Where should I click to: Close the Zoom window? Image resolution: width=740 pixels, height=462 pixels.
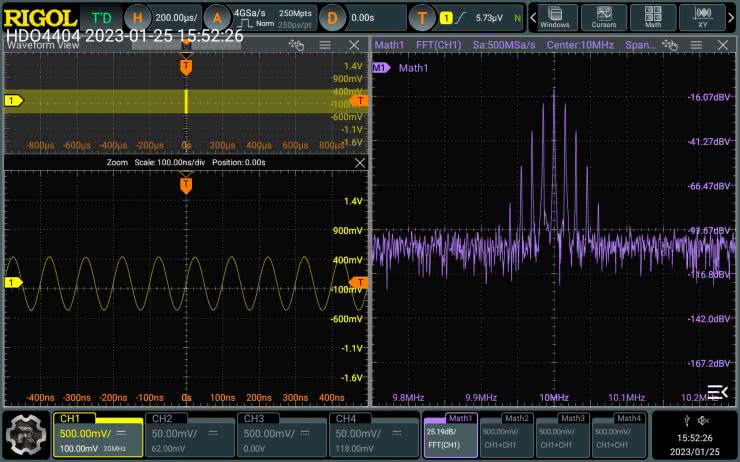360,162
